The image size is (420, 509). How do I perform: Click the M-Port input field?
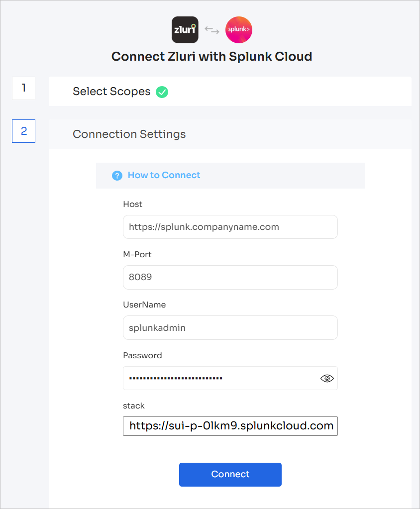(x=230, y=277)
